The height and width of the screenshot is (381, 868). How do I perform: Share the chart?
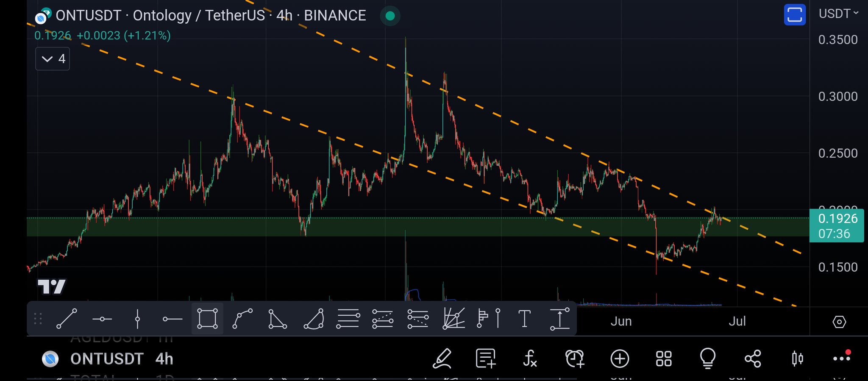coord(753,359)
